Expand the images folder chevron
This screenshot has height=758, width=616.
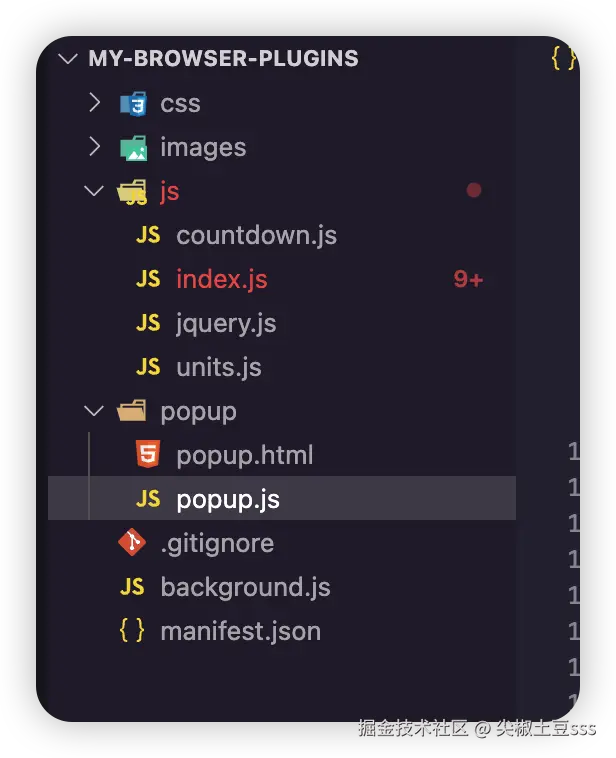[95, 147]
